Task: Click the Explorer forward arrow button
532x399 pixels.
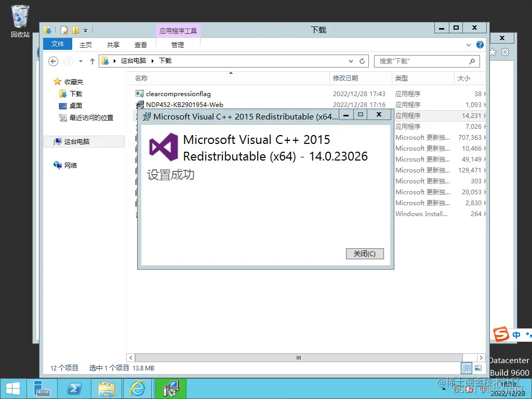Action: click(x=69, y=61)
